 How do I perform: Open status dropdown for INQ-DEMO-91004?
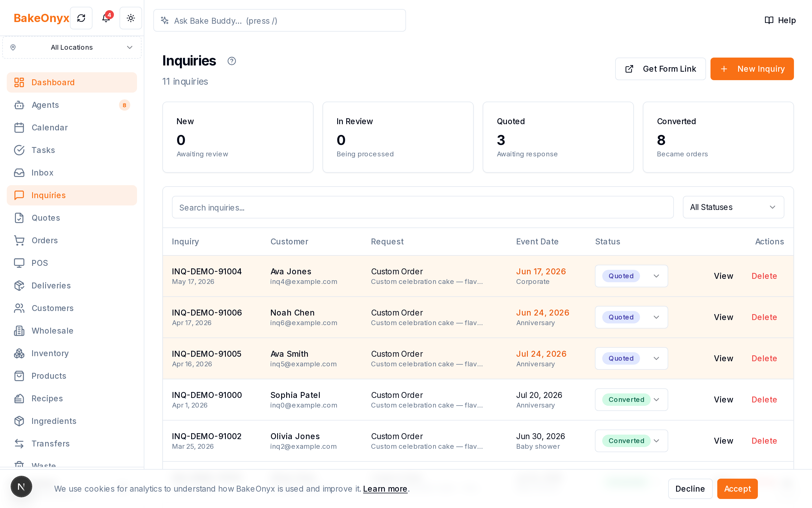(x=631, y=276)
